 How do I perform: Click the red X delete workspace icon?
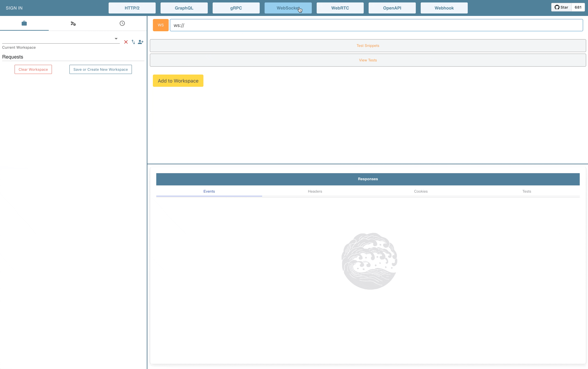point(126,42)
